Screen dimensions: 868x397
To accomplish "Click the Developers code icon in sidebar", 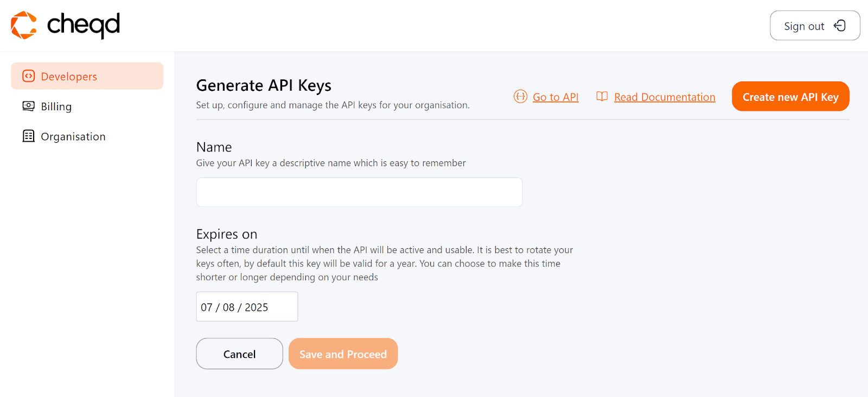I will pos(29,76).
